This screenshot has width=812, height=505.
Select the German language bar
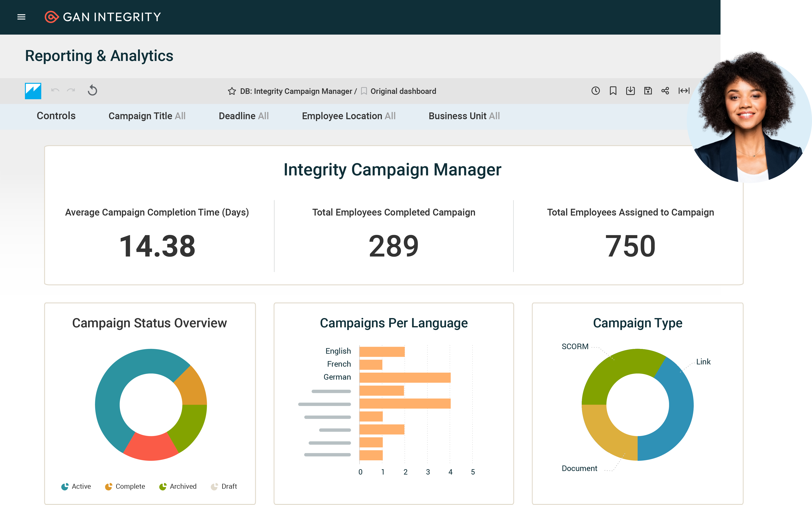(x=405, y=377)
